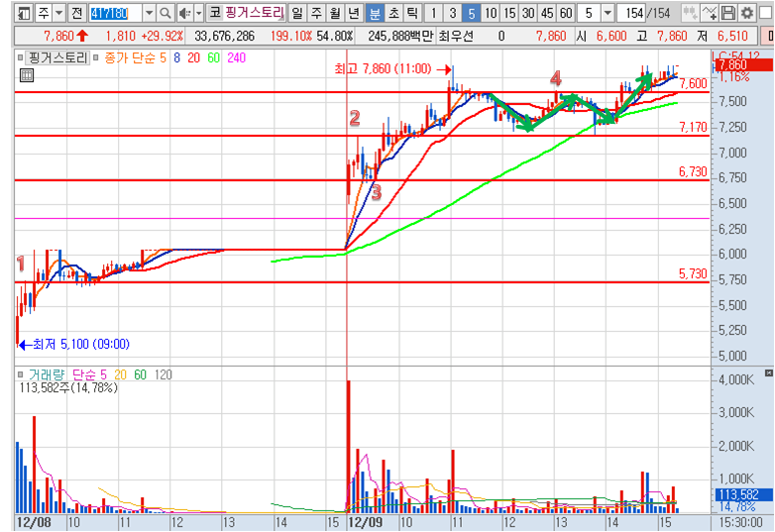Click the 7,860 current price axis tag
The width and height of the screenshot is (775, 532).
[745, 64]
